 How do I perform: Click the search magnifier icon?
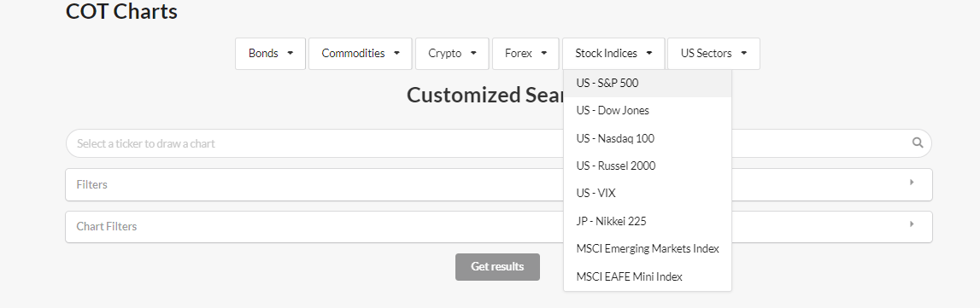tap(917, 142)
